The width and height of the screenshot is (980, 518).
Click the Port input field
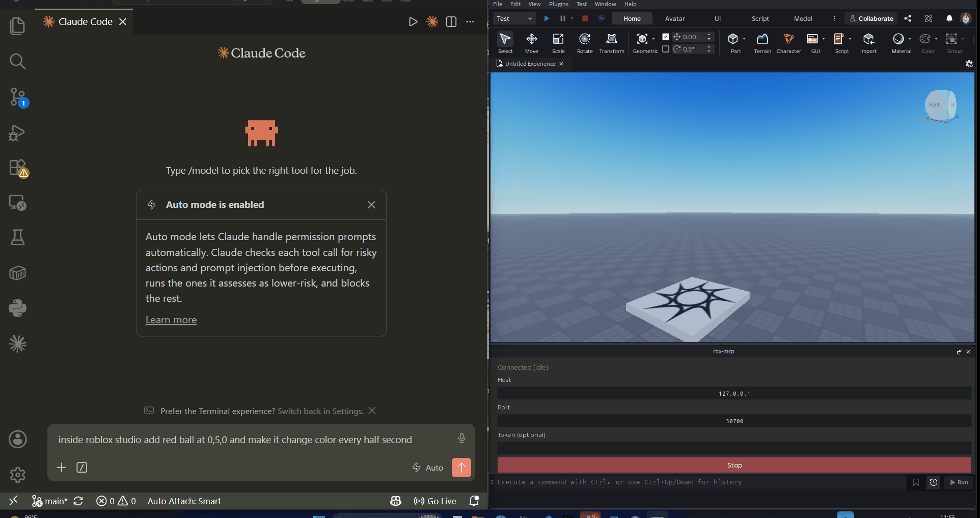pos(734,421)
